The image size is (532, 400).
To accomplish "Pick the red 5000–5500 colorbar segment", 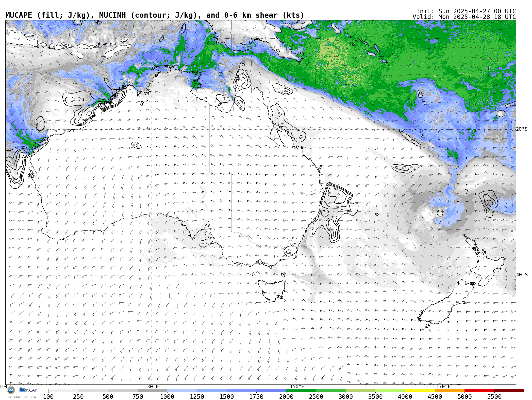I will pyautogui.click(x=479, y=391).
